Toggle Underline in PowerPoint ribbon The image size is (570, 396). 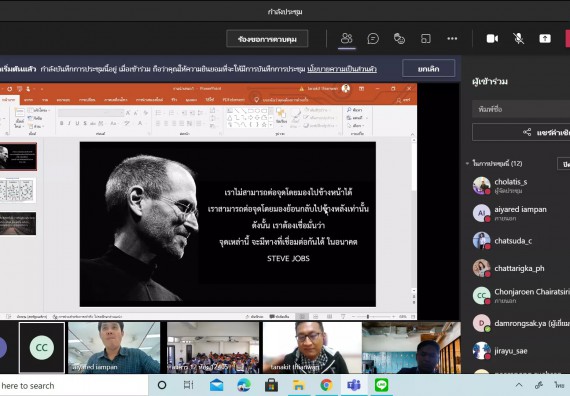(77, 124)
